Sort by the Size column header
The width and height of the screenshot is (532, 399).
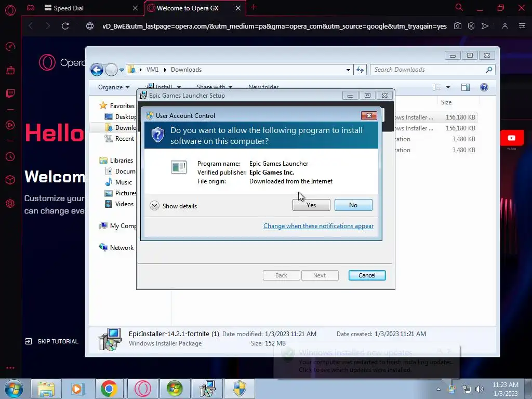point(446,102)
